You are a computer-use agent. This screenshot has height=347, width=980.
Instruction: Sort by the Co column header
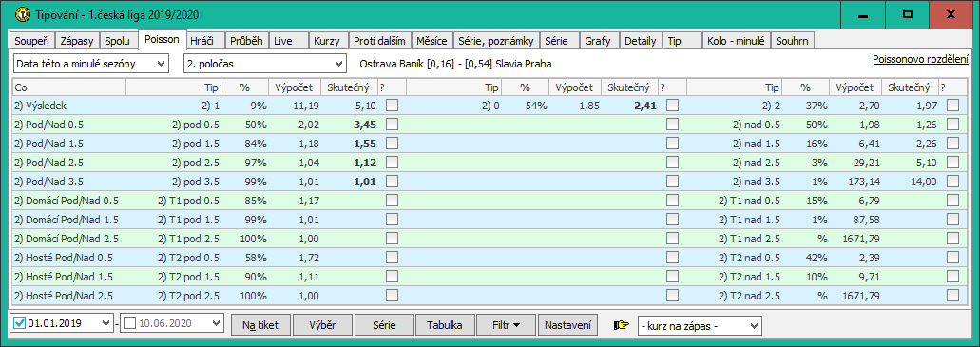(x=68, y=87)
